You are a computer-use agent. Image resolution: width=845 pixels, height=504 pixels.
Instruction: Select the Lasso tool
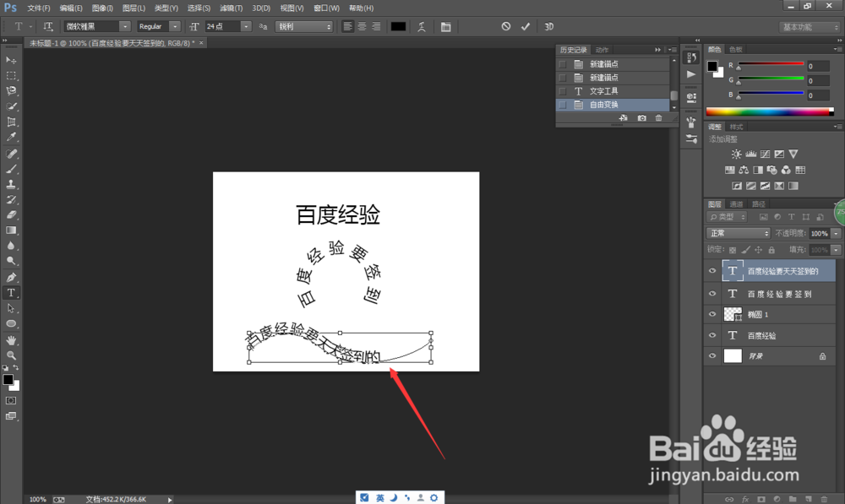(x=11, y=90)
